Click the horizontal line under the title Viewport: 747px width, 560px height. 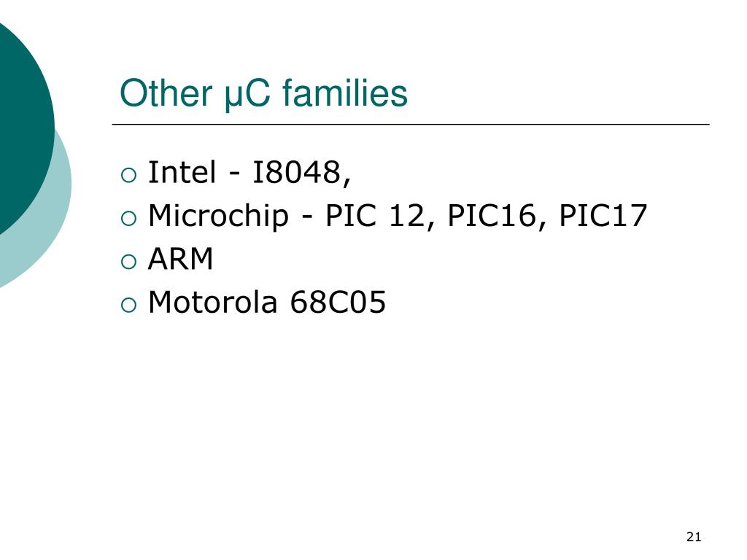(x=411, y=125)
